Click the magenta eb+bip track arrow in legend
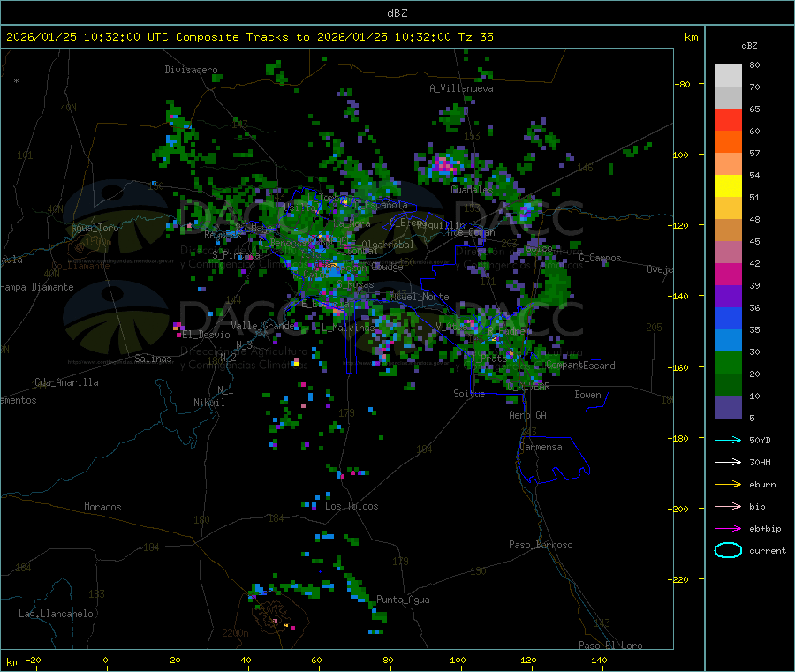This screenshot has width=795, height=672. (x=728, y=529)
